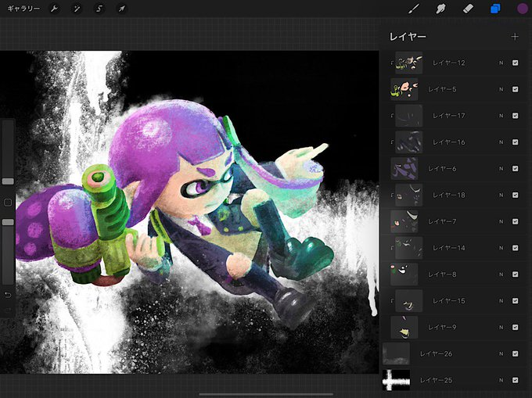Hide レイヤー5 with its checkbox

(x=515, y=89)
